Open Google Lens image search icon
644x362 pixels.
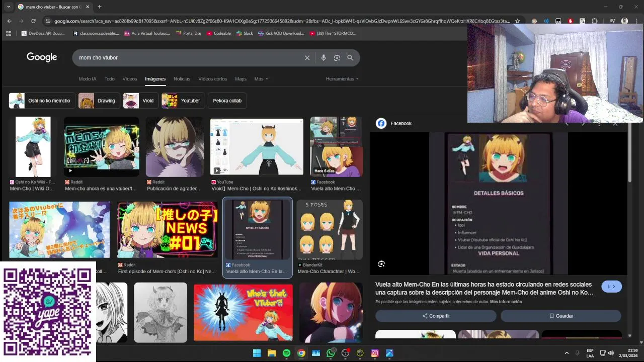(x=337, y=58)
